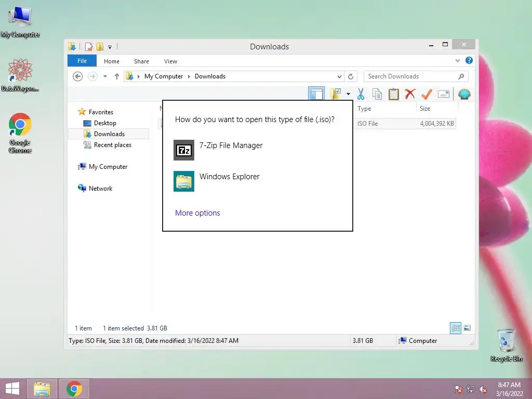Delete with the red X toolbar icon
Screen dimensions: 532x399
coord(410,94)
